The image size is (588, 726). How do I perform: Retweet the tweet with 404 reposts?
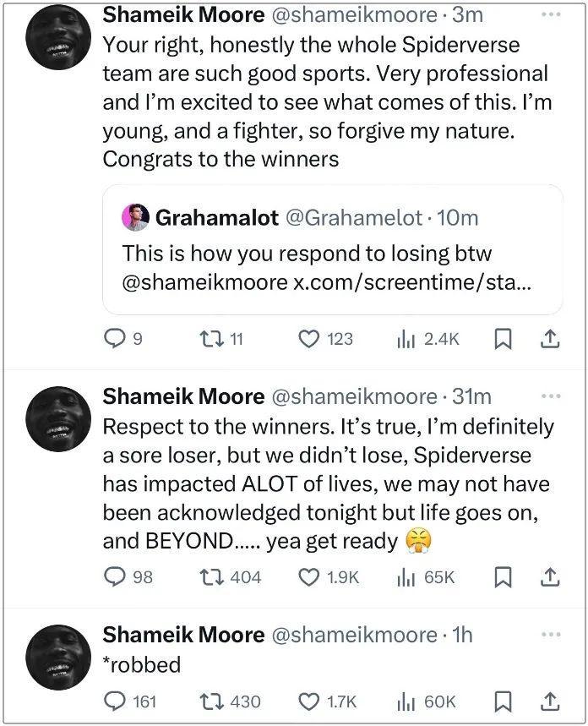(208, 577)
